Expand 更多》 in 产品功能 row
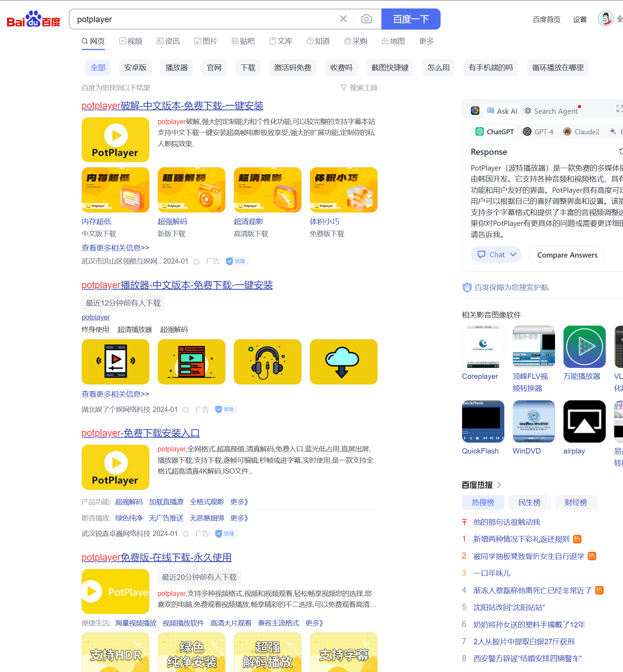This screenshot has height=672, width=623. pos(239,502)
